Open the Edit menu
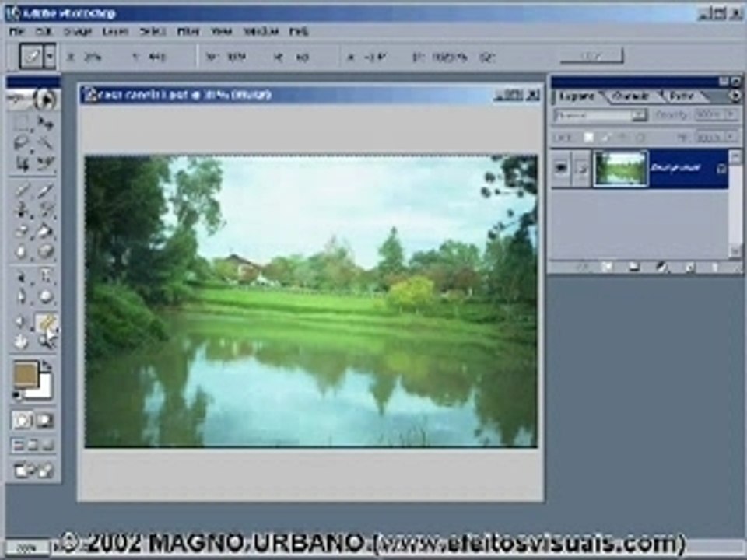747x560 pixels. [44, 31]
